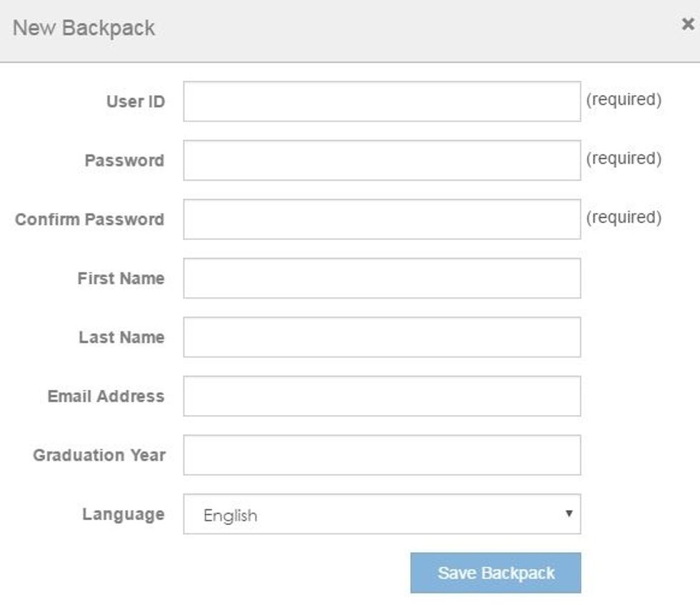700x605 pixels.
Task: Select the Confirm Password field
Action: (382, 218)
